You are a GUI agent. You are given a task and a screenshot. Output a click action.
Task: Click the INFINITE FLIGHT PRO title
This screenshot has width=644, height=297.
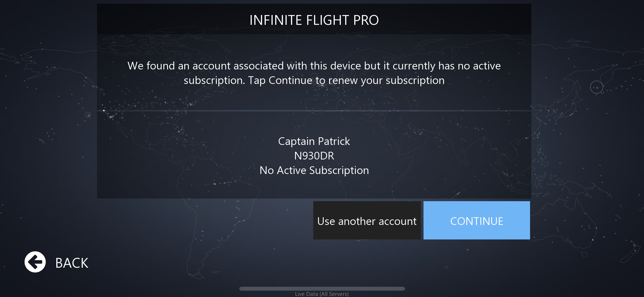(x=314, y=20)
